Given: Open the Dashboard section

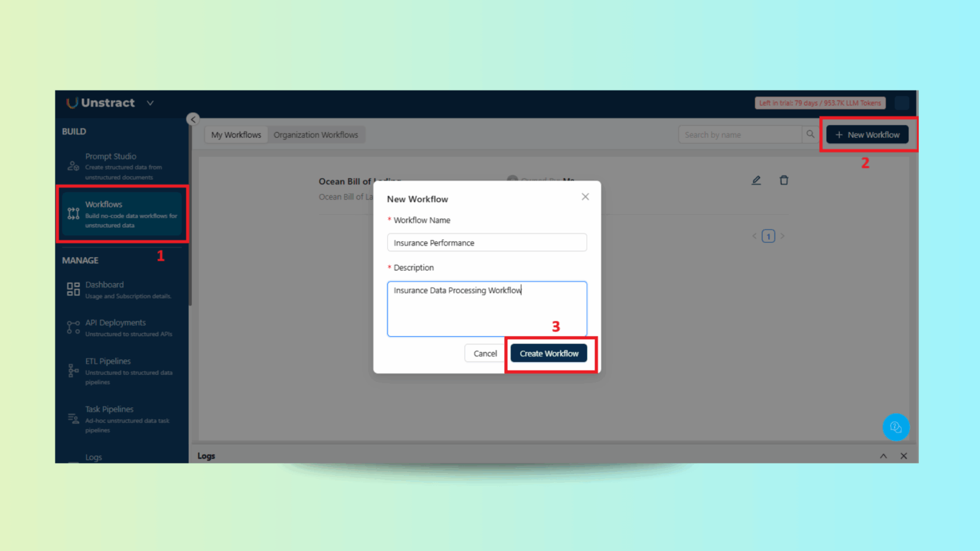Looking at the screenshot, I should tap(104, 284).
